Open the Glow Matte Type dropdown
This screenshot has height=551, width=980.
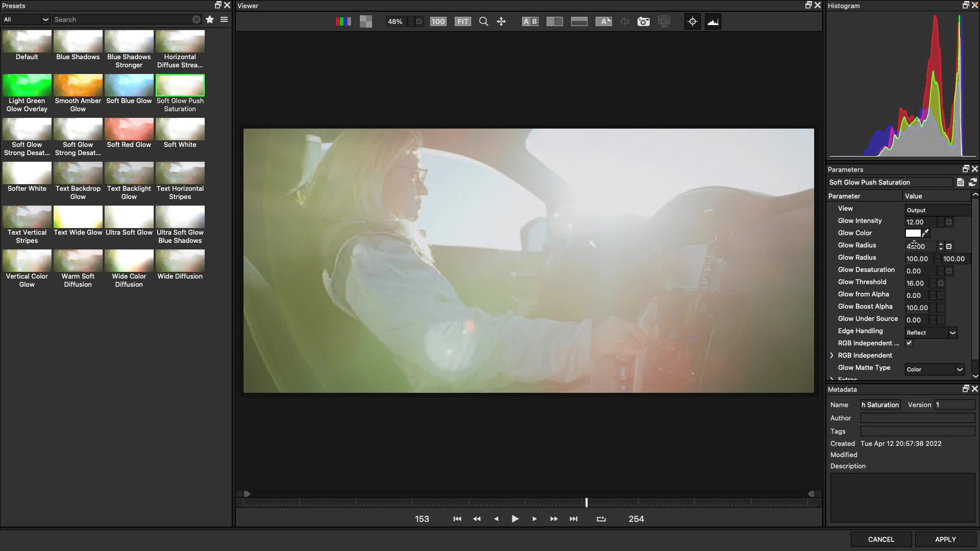coord(934,369)
